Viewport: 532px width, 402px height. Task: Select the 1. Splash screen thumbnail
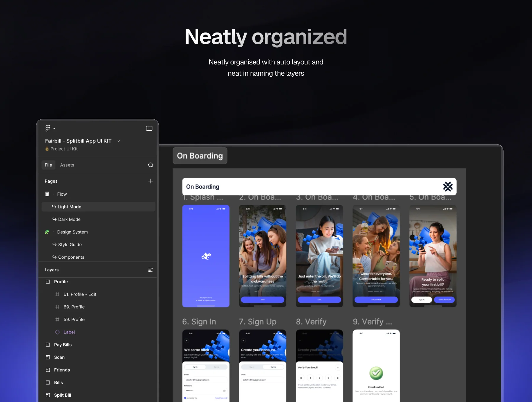click(206, 256)
